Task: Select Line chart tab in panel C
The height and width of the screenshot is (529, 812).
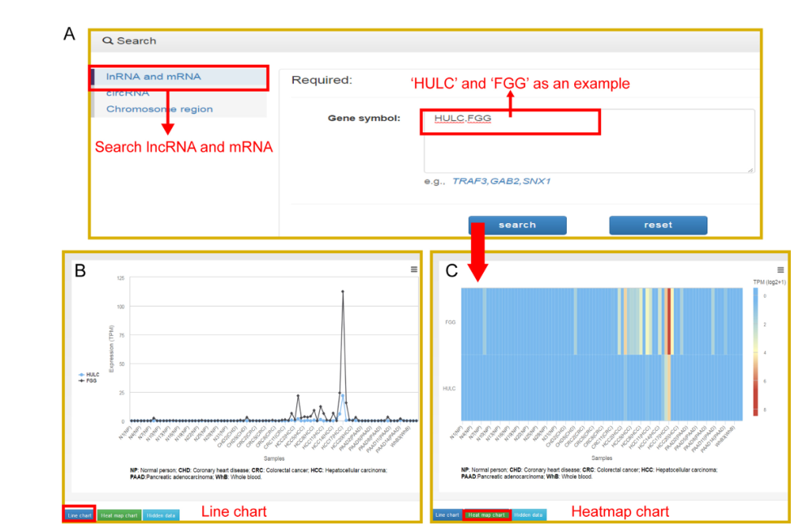Action: [447, 514]
